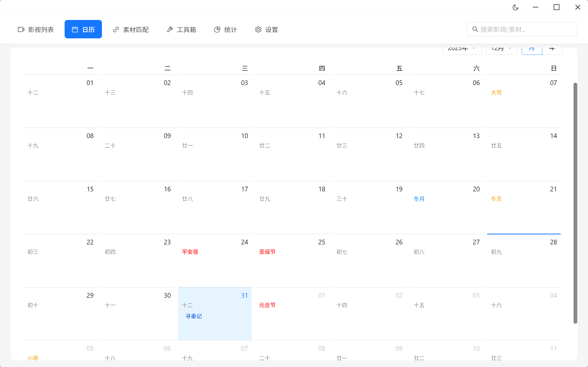Click the pie chart icon beside 统计

click(217, 29)
